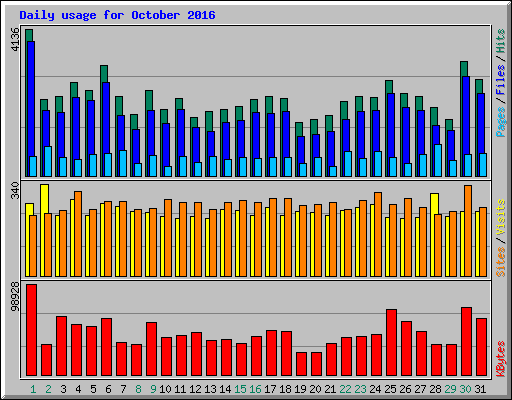Select day 17 on the x-axis
Viewport: 512px width, 400px height.
(270, 389)
